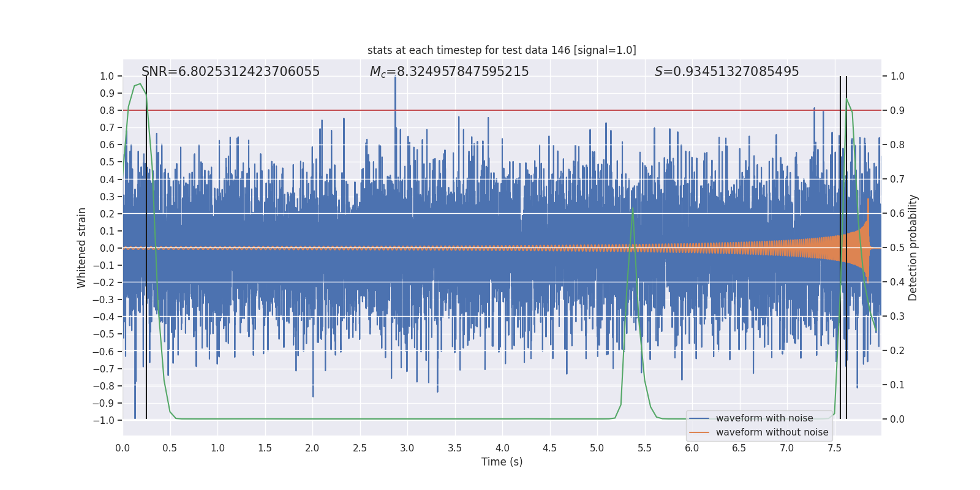Pick the blue line sample in the legend
Screen dimensions: 980x490
[x=699, y=418]
